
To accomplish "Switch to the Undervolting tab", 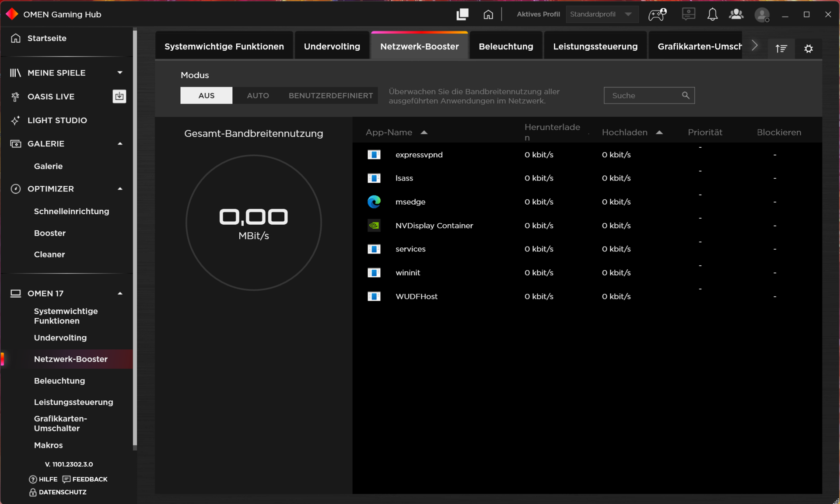I will pos(332,46).
